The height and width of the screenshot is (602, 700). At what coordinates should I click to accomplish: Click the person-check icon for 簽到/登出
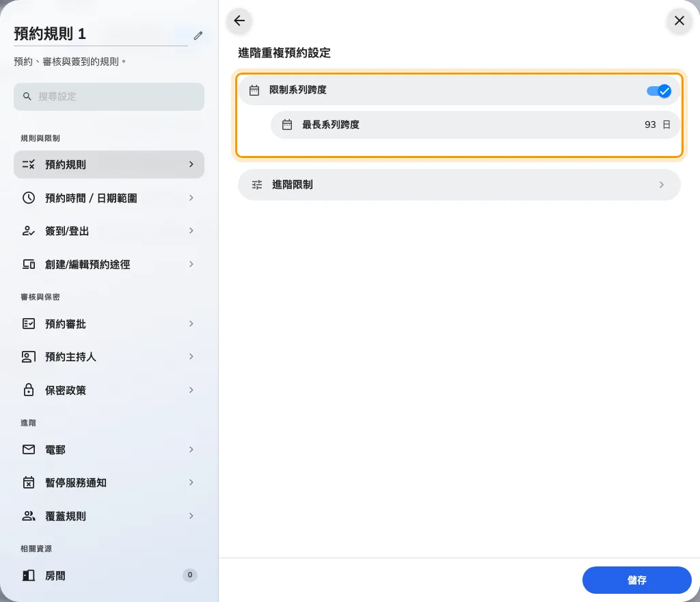(x=29, y=231)
